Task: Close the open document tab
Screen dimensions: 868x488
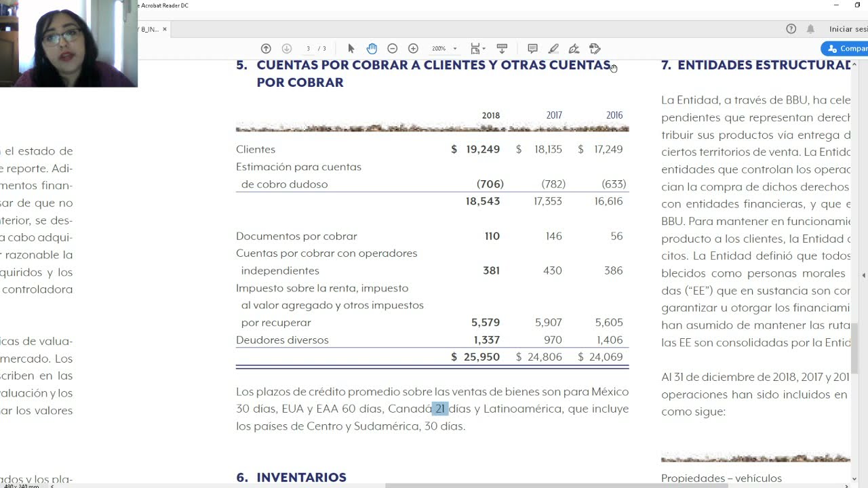Action: [x=164, y=29]
